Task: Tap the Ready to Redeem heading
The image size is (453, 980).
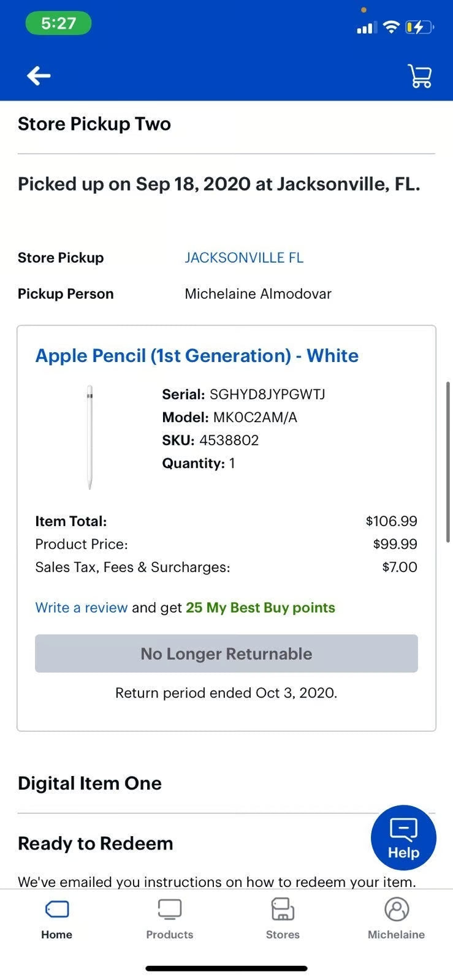Action: click(95, 843)
